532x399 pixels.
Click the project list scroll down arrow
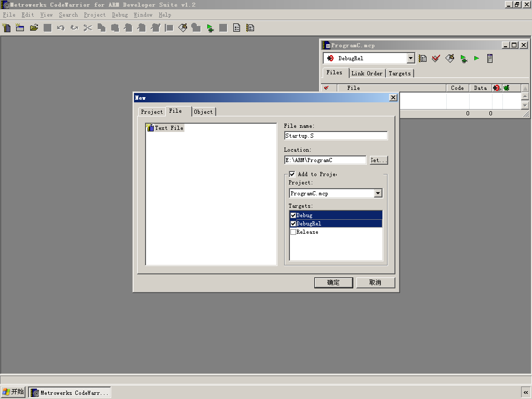coord(525,105)
